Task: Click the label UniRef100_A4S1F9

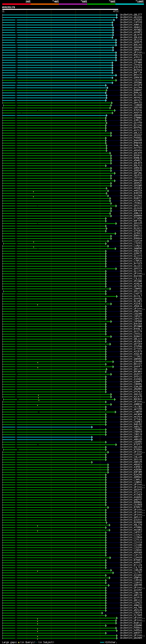Action: pos(131,85)
